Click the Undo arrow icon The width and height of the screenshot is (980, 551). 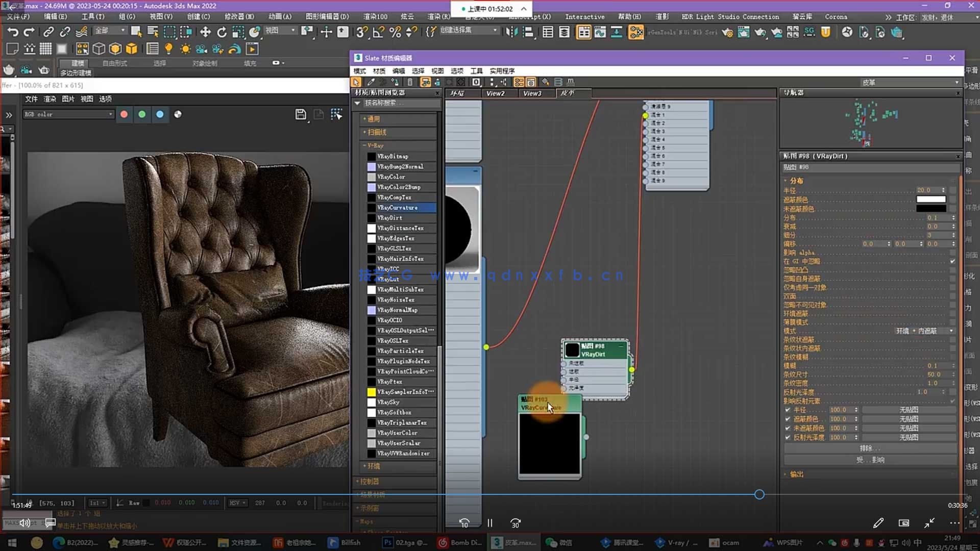coord(13,32)
